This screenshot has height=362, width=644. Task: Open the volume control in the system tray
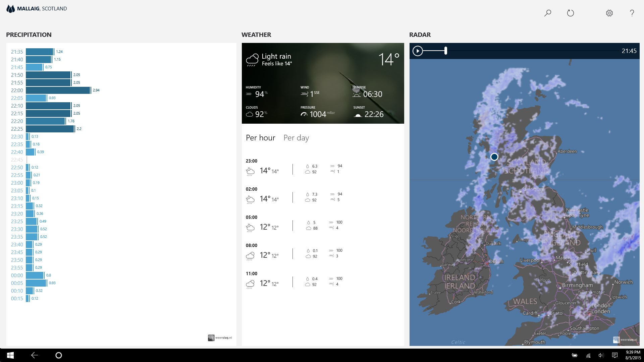pos(601,355)
